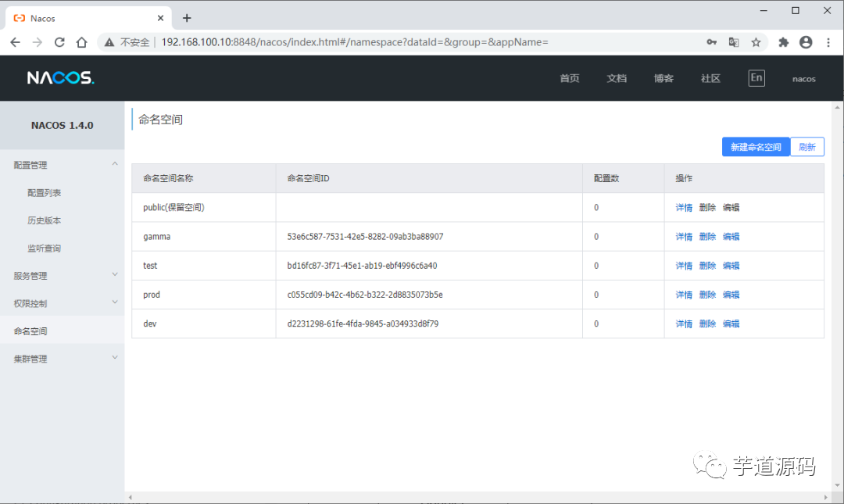Image resolution: width=844 pixels, height=504 pixels.
Task: Open the browser home page
Action: 81,42
